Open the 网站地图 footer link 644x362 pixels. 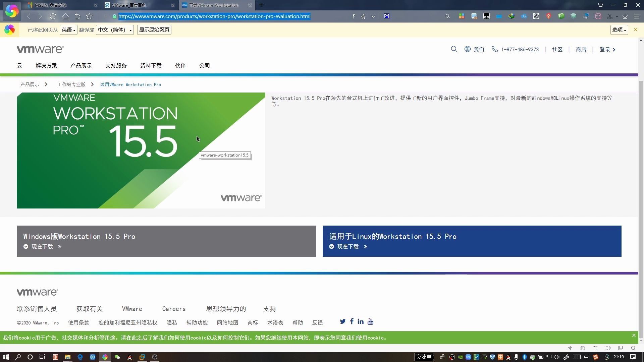click(227, 323)
